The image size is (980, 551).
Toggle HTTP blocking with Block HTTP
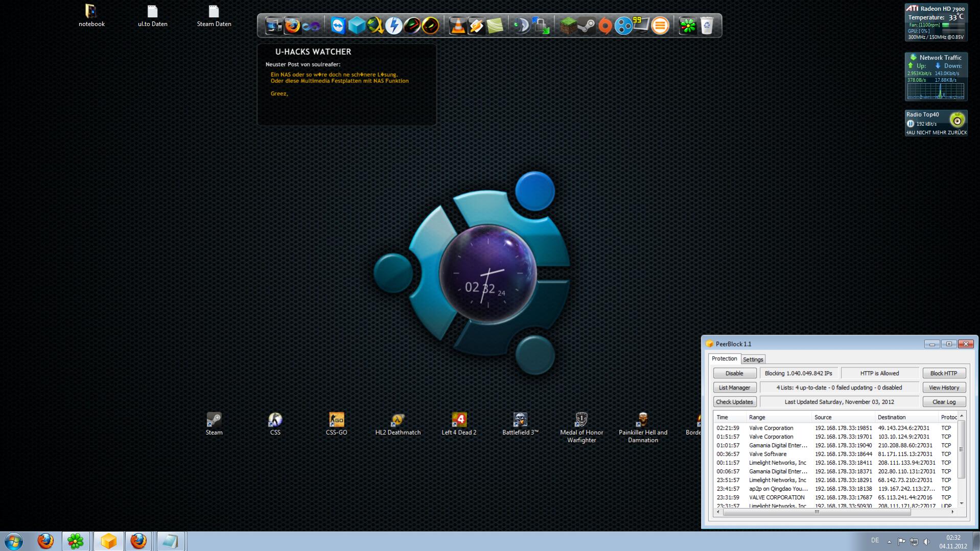coord(943,373)
